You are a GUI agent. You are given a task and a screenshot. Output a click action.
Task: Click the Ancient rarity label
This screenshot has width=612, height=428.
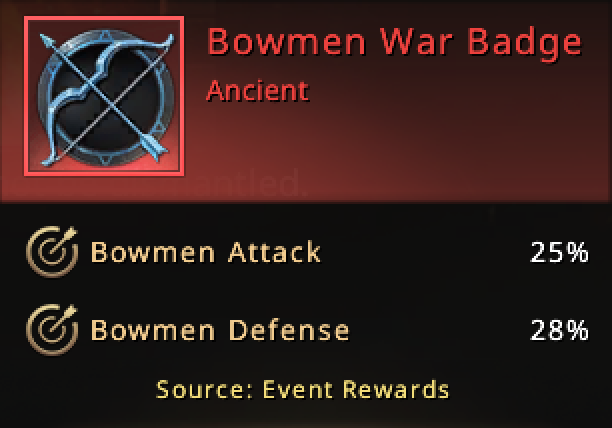[258, 91]
